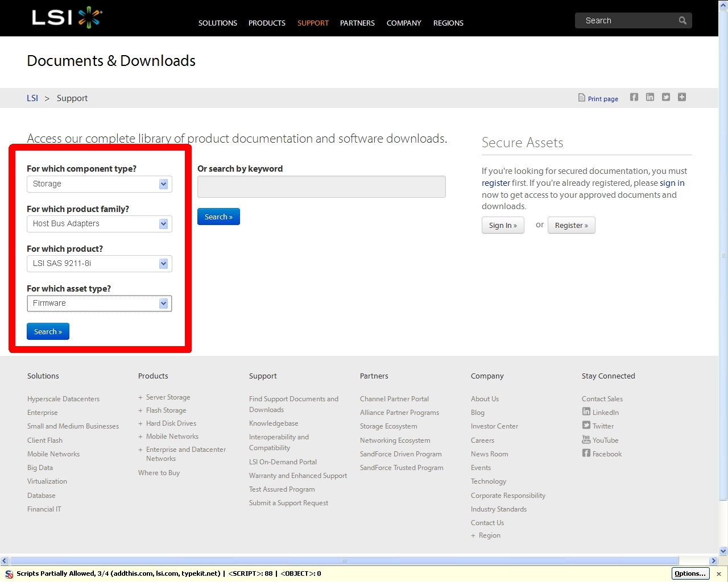Share page via Facebook icon in breadcrumb bar

point(634,97)
